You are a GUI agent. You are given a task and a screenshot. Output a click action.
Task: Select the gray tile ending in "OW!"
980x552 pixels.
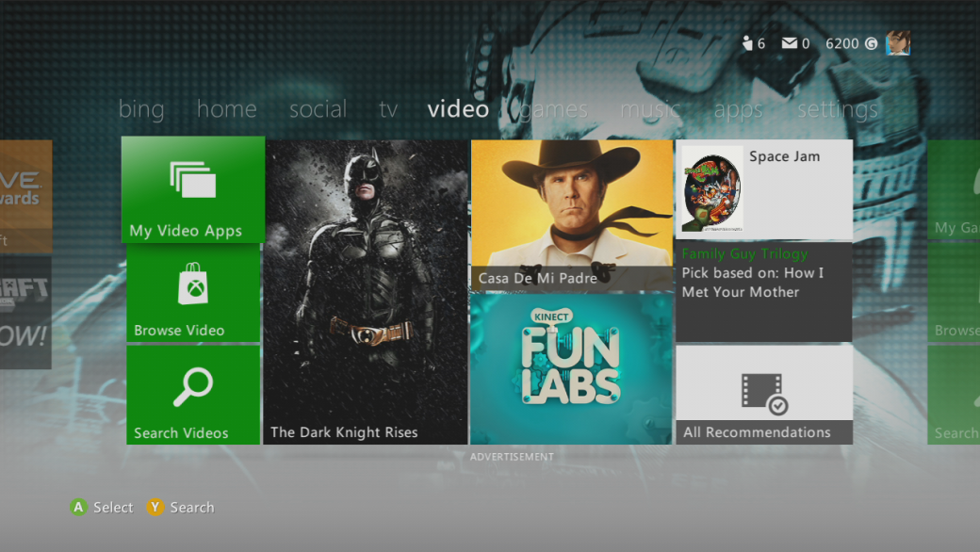coord(25,312)
